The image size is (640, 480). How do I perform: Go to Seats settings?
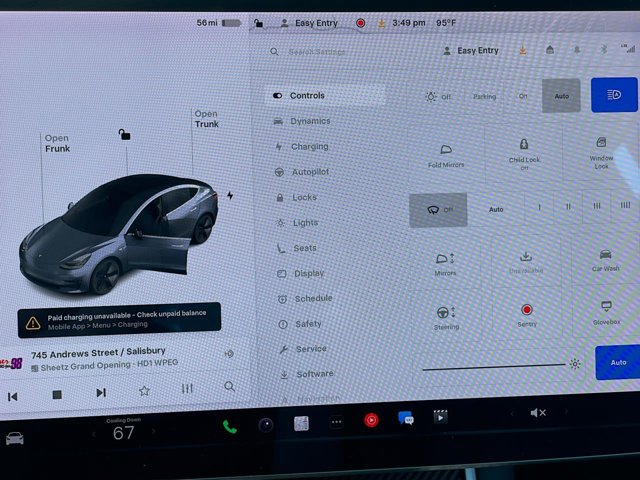tap(297, 248)
